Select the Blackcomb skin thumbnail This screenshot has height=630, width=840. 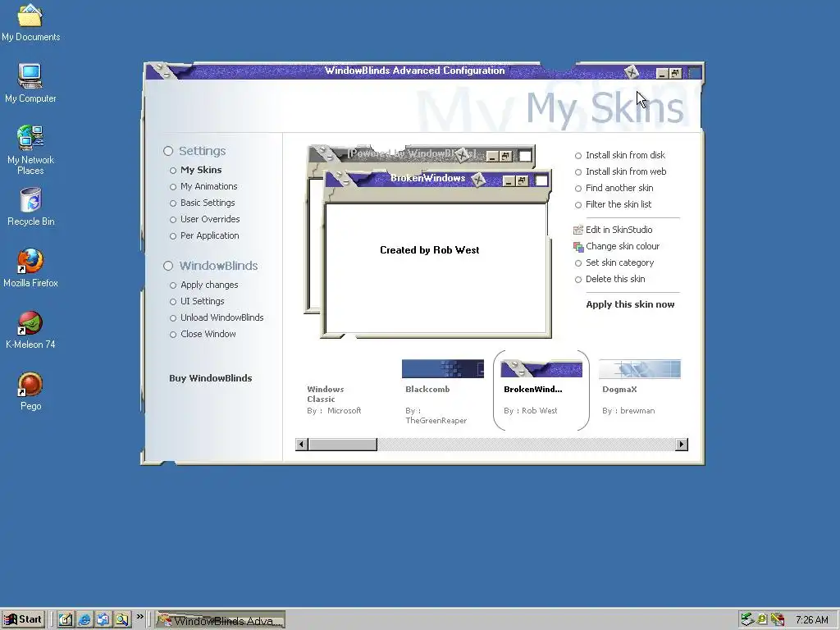click(442, 369)
